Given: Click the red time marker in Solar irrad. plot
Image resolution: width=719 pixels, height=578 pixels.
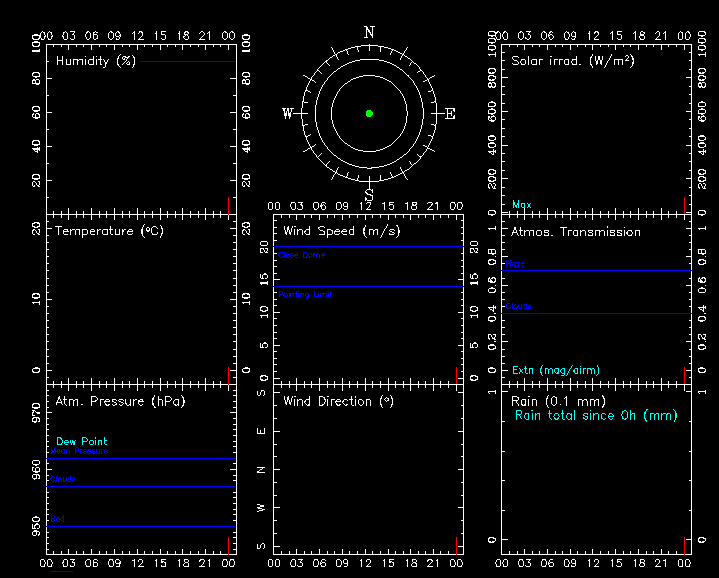Looking at the screenshot, I should tap(685, 204).
